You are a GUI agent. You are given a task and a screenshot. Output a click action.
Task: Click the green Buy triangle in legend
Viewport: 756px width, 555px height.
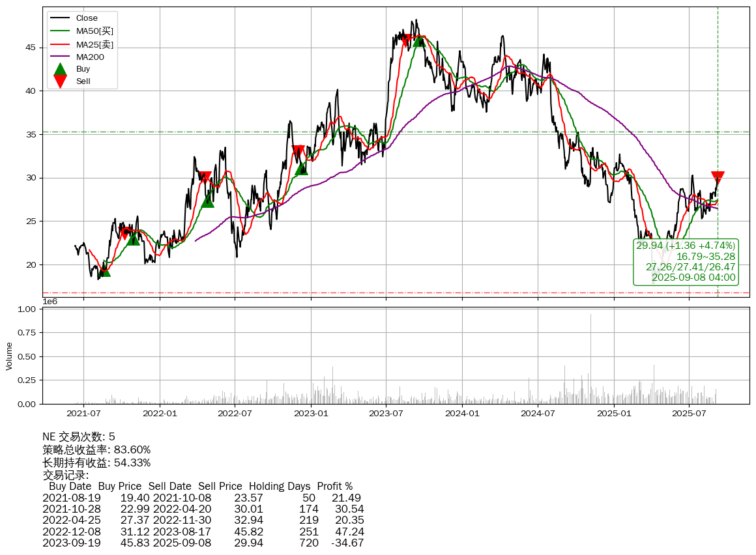coord(60,69)
